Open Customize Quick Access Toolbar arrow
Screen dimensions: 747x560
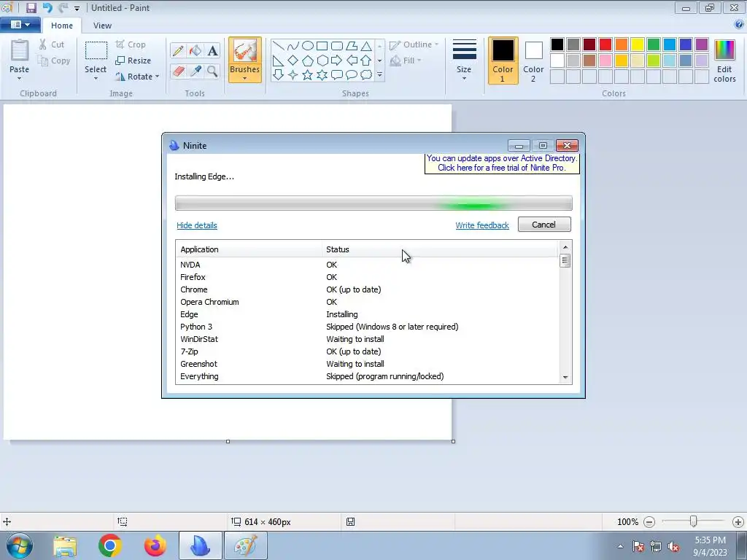(x=77, y=8)
